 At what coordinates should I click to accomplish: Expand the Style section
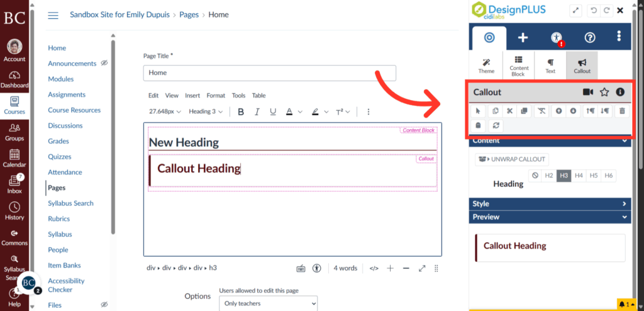[550, 203]
